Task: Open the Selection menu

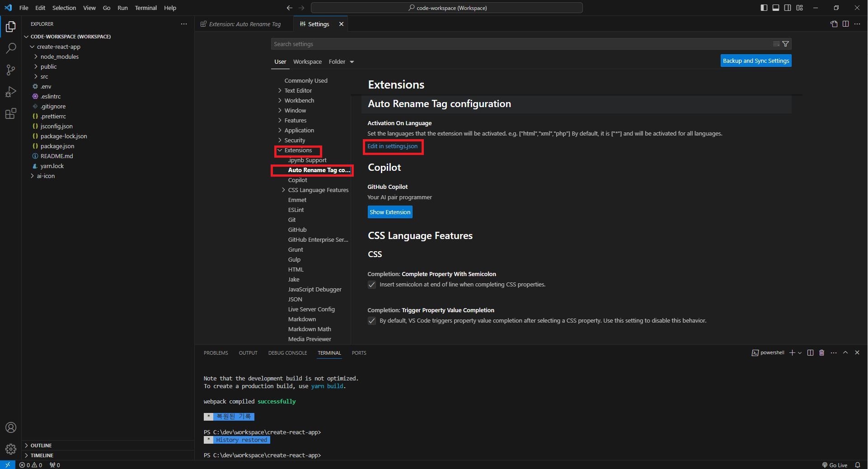Action: (x=64, y=8)
